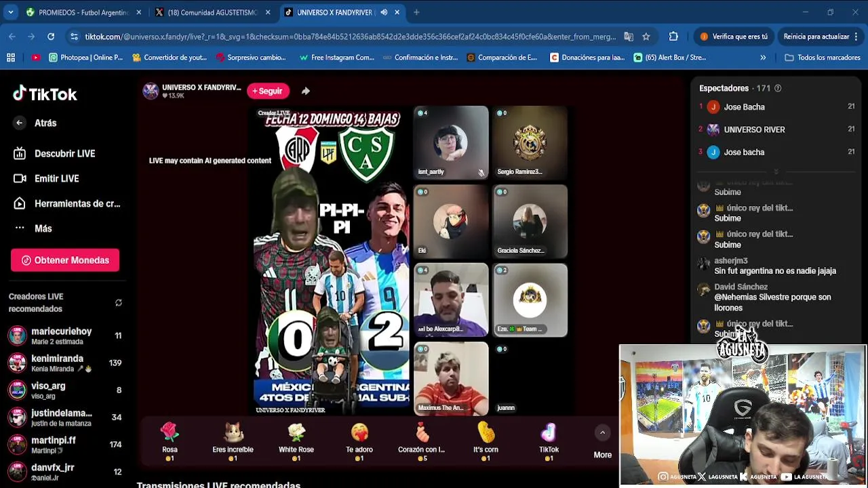This screenshot has width=868, height=488.
Task: Send the Eres increíble gift
Action: [233, 442]
